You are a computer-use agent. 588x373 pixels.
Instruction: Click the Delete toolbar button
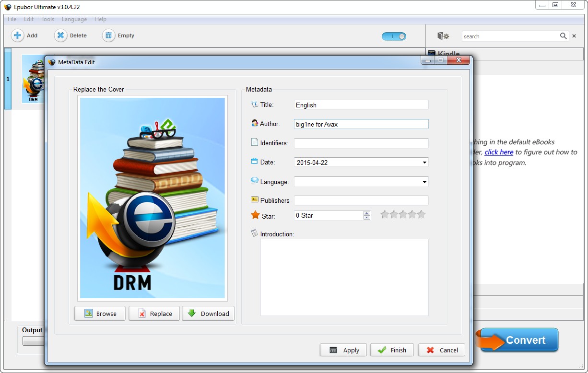pyautogui.click(x=71, y=35)
